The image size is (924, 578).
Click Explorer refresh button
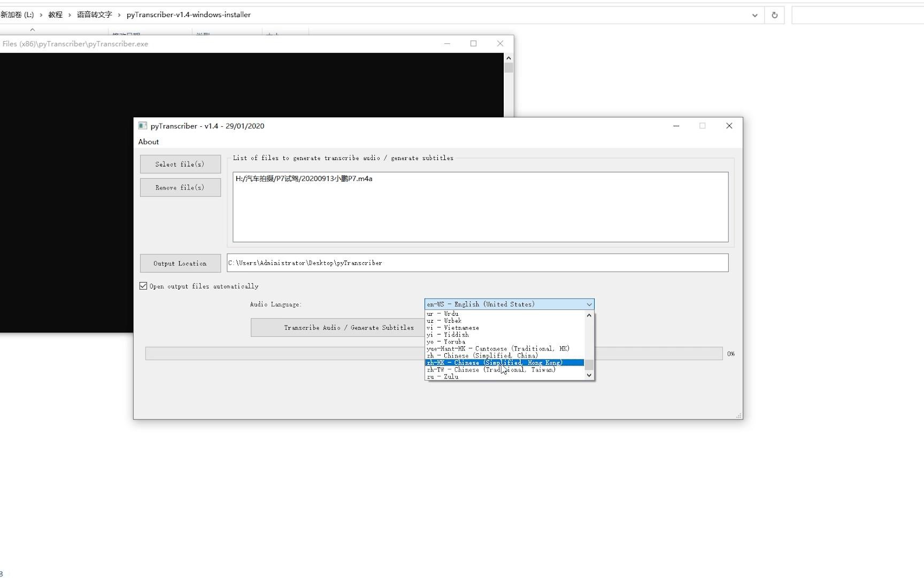[774, 15]
